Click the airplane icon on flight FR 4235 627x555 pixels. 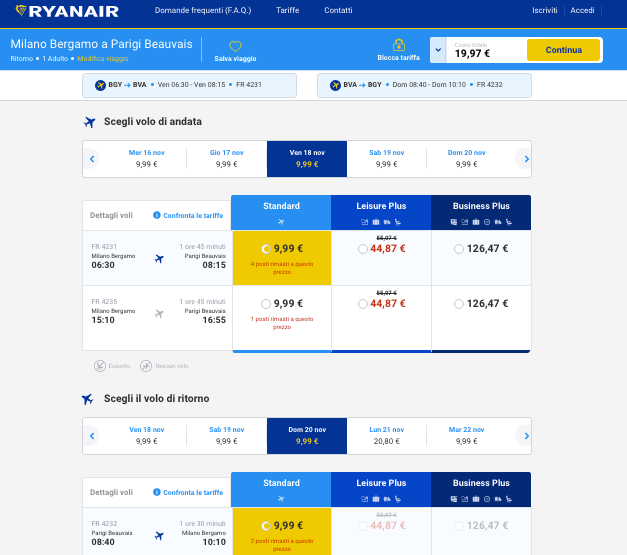pyautogui.click(x=158, y=314)
